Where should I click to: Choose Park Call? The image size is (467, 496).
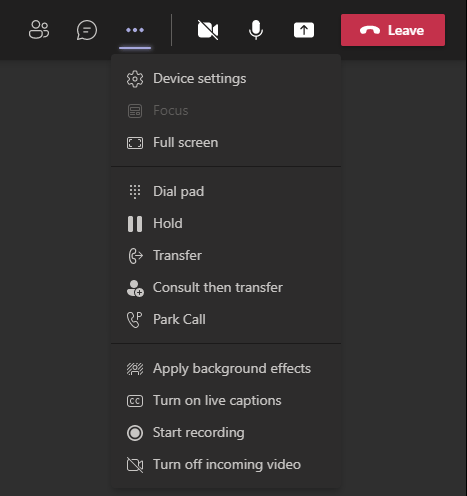(226, 319)
